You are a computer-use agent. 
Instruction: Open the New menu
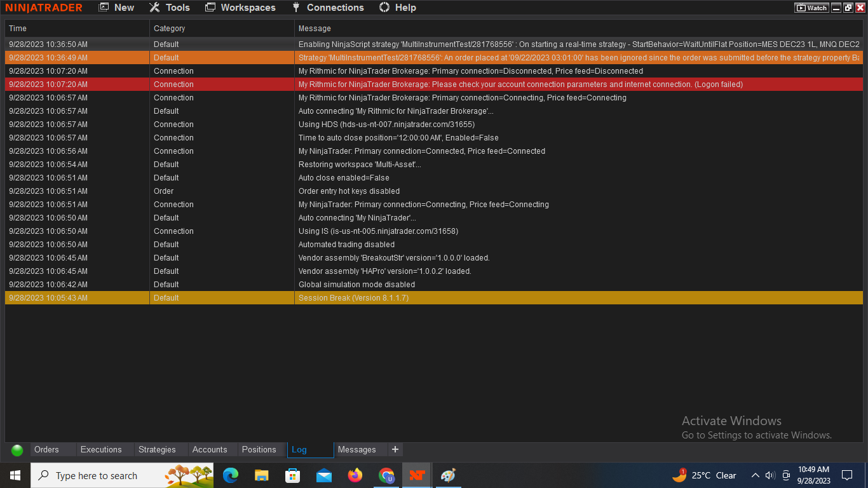click(x=116, y=8)
